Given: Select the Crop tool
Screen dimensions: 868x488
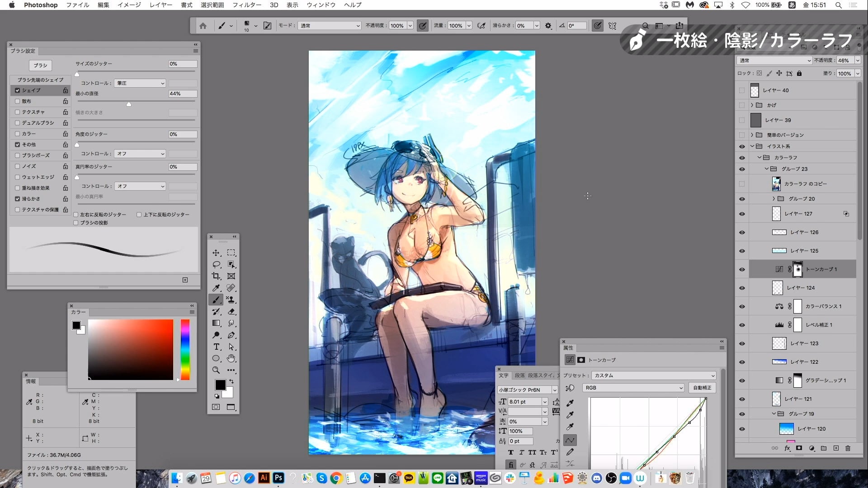Looking at the screenshot, I should pos(216,276).
